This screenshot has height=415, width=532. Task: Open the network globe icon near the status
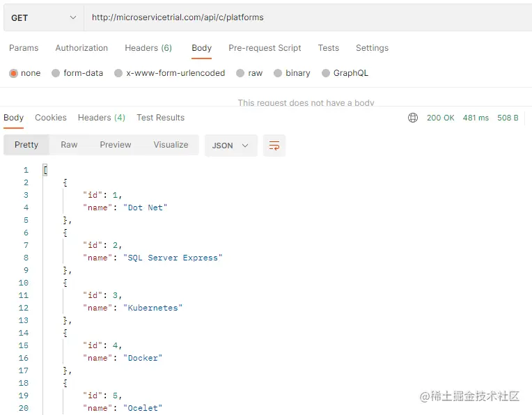pos(412,118)
